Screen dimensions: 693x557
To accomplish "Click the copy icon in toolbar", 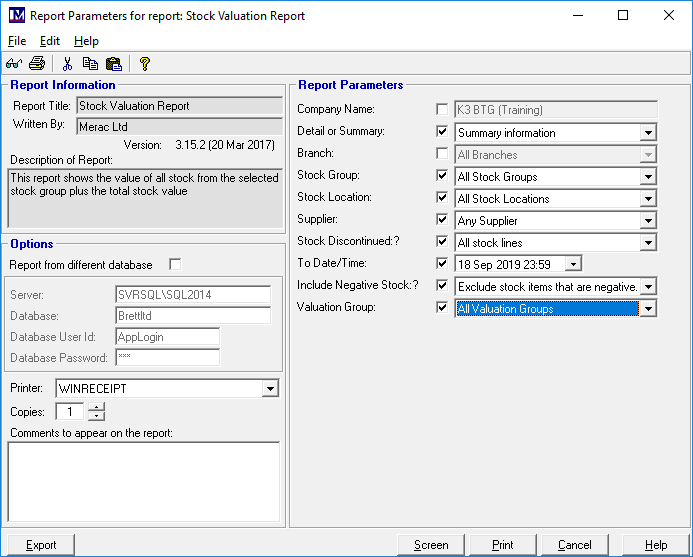I will pos(90,64).
